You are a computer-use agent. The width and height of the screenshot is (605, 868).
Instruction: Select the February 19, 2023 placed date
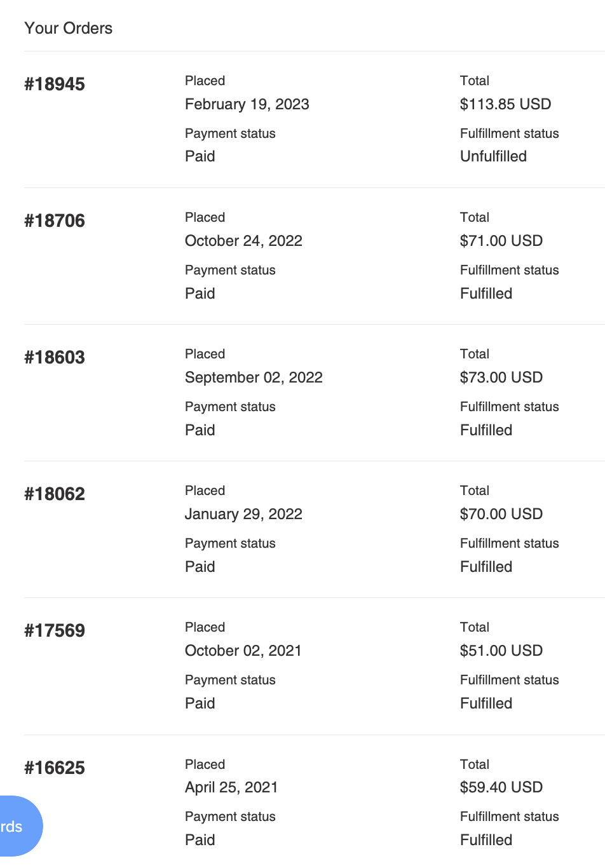tap(247, 104)
